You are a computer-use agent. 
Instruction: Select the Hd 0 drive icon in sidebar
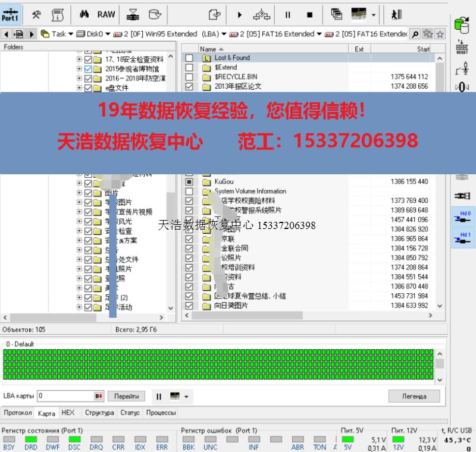[x=465, y=216]
